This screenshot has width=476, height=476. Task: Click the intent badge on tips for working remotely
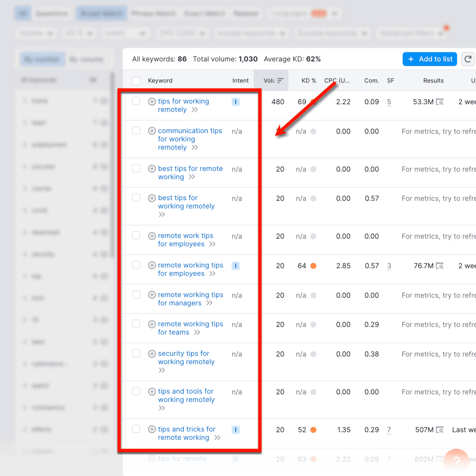[236, 102]
